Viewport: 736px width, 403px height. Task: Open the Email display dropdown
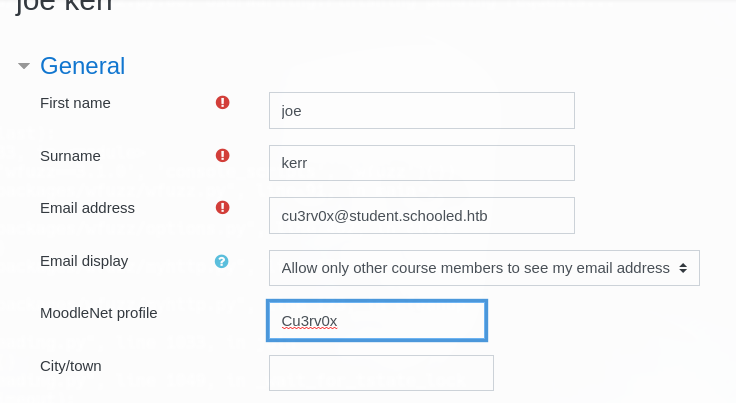coord(484,268)
